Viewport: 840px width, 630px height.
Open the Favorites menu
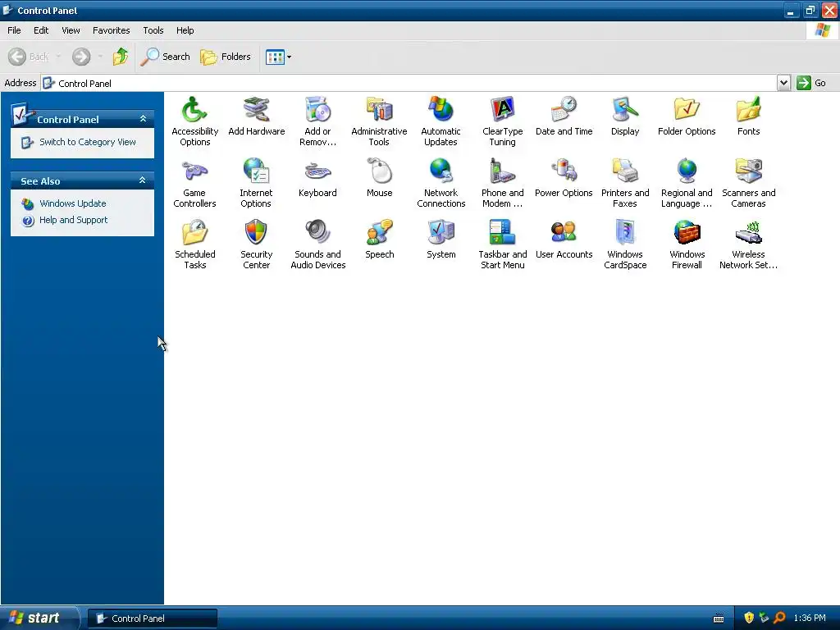(x=111, y=30)
